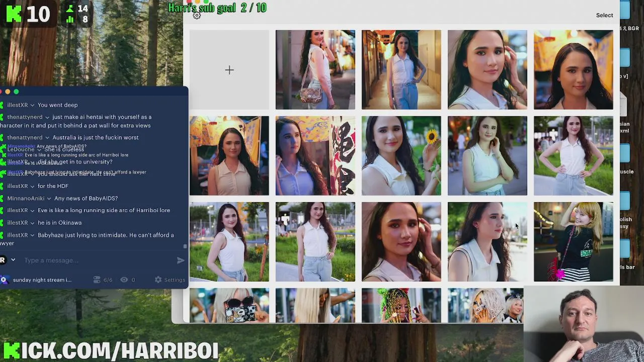Open photo of woman beside red kanji banner
The width and height of the screenshot is (644, 362).
[x=315, y=155]
